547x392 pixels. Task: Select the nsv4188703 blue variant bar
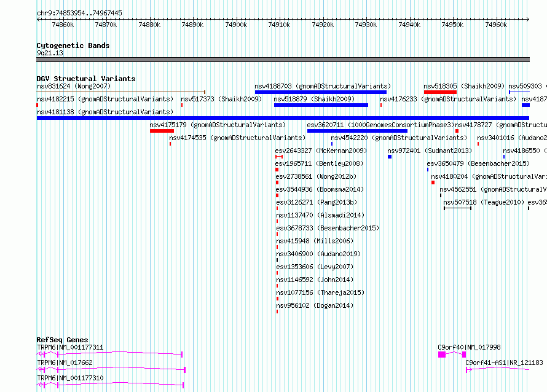[x=321, y=92]
